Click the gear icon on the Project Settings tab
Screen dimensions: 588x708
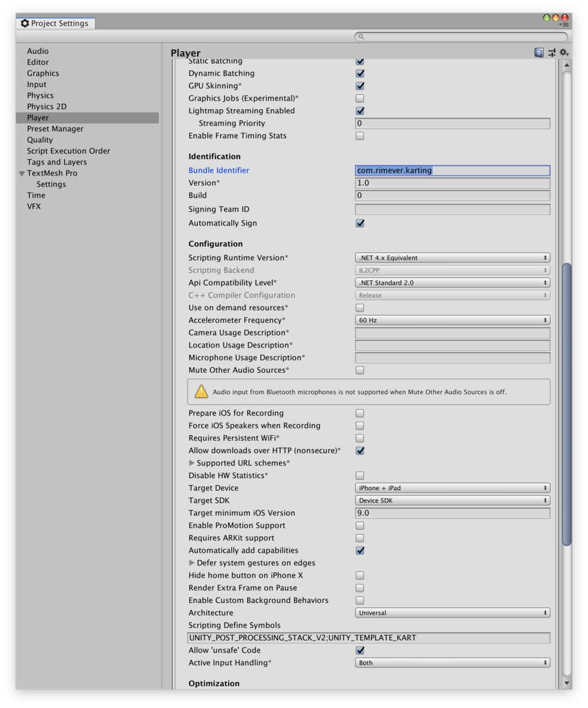(25, 23)
